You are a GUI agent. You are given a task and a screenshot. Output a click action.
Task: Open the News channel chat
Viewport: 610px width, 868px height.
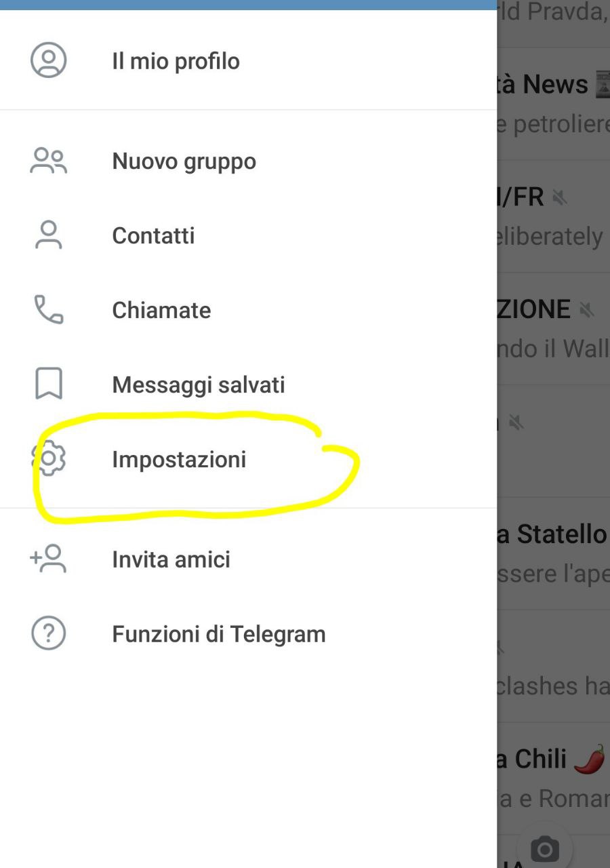tap(552, 102)
